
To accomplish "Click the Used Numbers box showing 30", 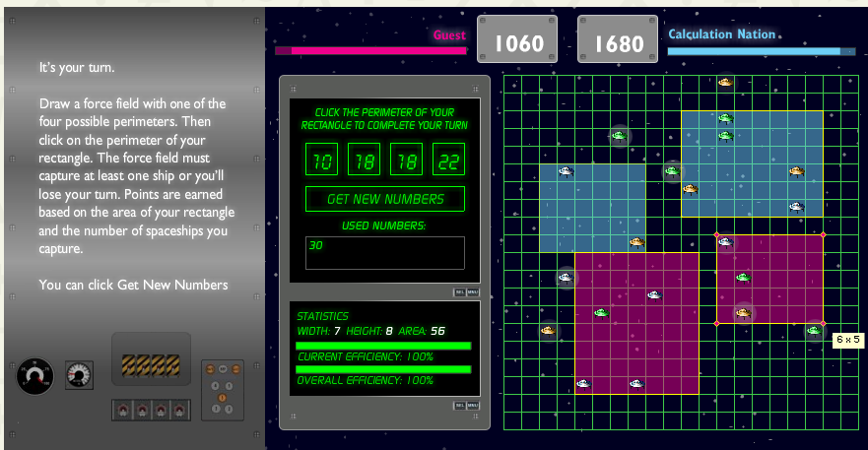I will pyautogui.click(x=384, y=253).
